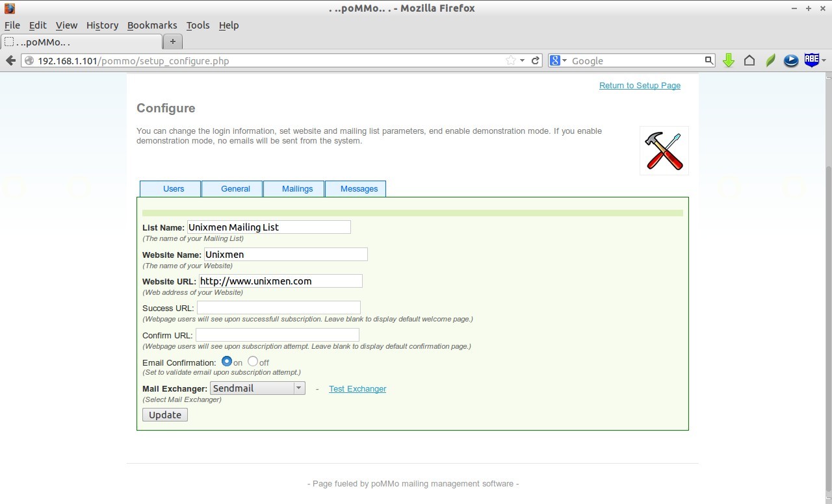The image size is (832, 504).
Task: Open the Help menu
Action: (x=229, y=25)
